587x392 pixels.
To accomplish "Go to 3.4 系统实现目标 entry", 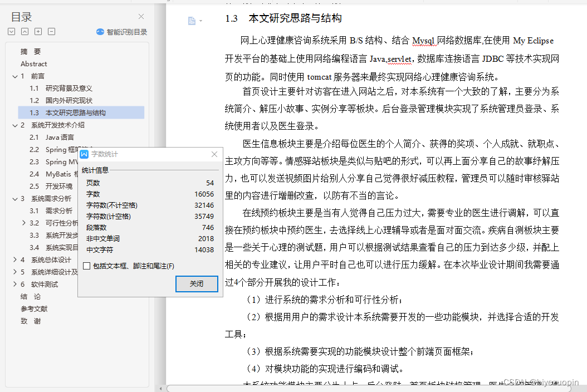I will pyautogui.click(x=53, y=247).
